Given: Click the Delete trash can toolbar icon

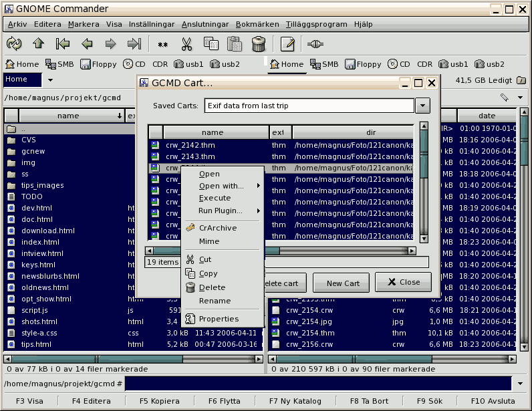Looking at the screenshot, I should 259,44.
